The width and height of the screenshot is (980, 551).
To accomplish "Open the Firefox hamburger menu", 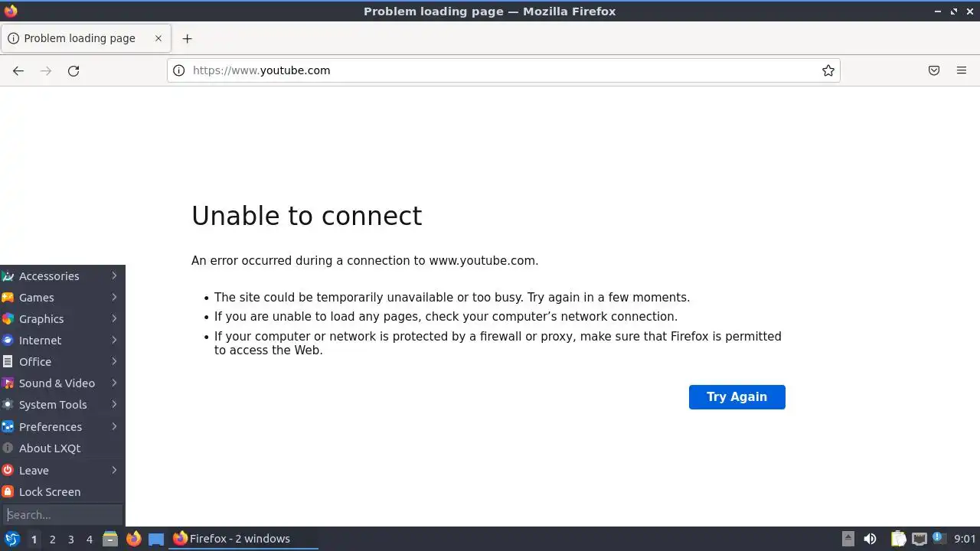I will 962,70.
